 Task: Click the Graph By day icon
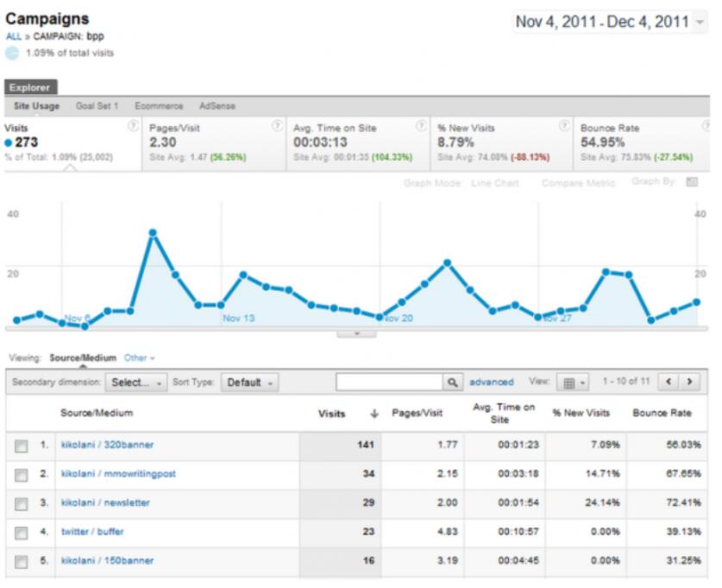(x=692, y=182)
